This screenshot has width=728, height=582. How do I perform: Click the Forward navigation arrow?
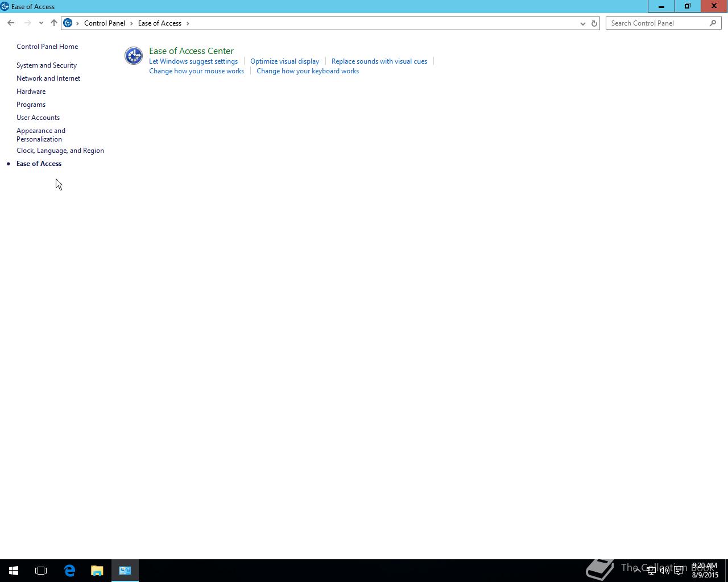pos(27,23)
